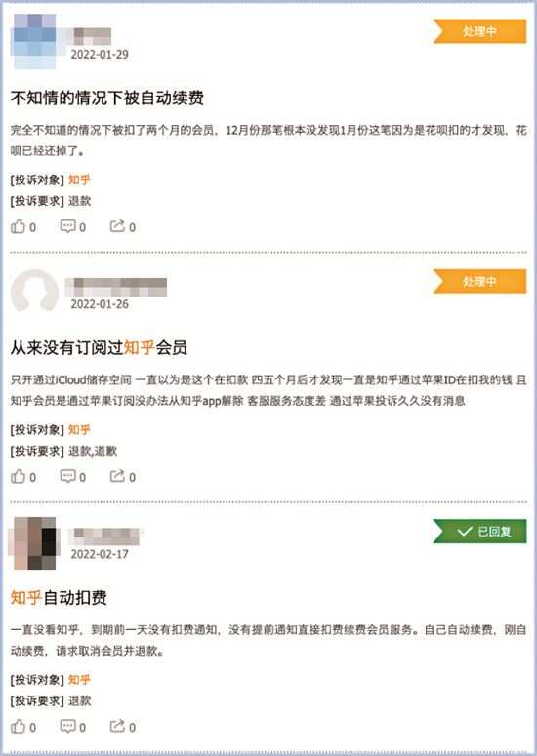Click the green 已回复 status badge
537x756 pixels.
(479, 532)
